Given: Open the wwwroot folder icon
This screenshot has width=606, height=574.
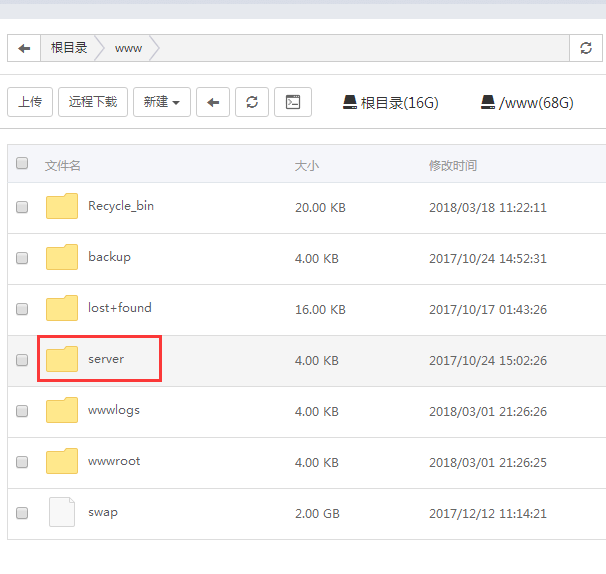Looking at the screenshot, I should pos(62,461).
